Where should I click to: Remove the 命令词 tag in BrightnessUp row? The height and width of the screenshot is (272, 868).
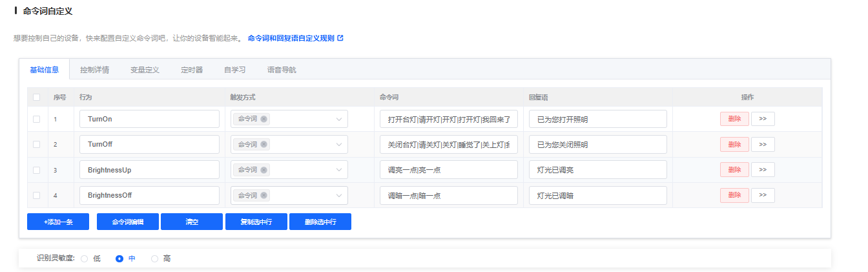point(264,170)
